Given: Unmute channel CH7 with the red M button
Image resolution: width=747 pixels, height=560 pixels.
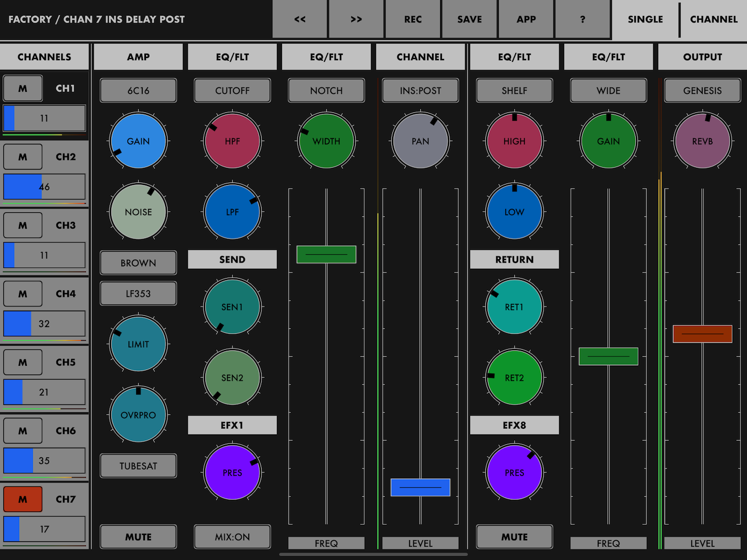Looking at the screenshot, I should coord(23,499).
